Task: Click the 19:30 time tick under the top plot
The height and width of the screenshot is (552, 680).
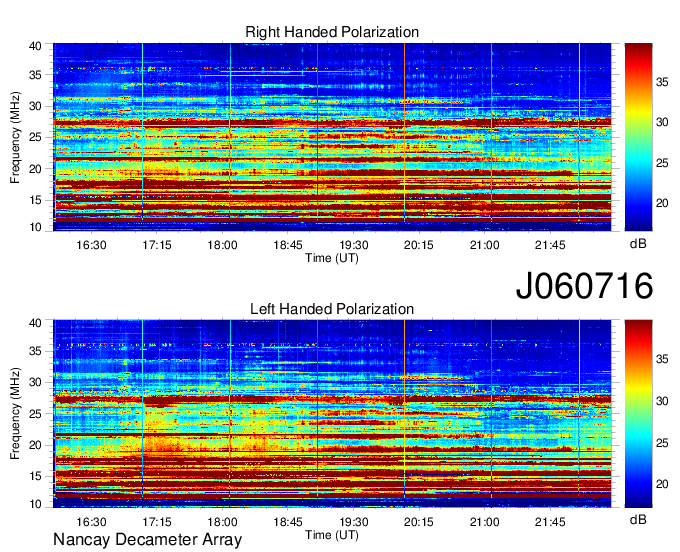Action: click(353, 245)
